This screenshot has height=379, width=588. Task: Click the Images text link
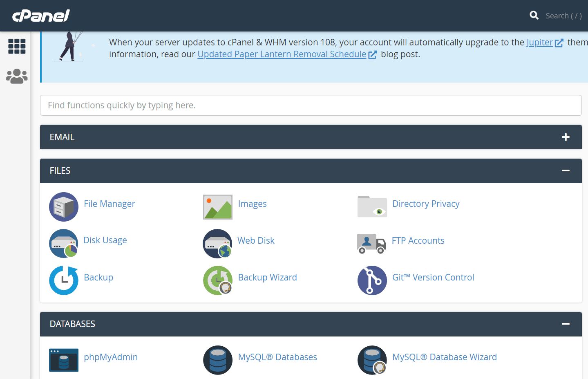tap(253, 204)
